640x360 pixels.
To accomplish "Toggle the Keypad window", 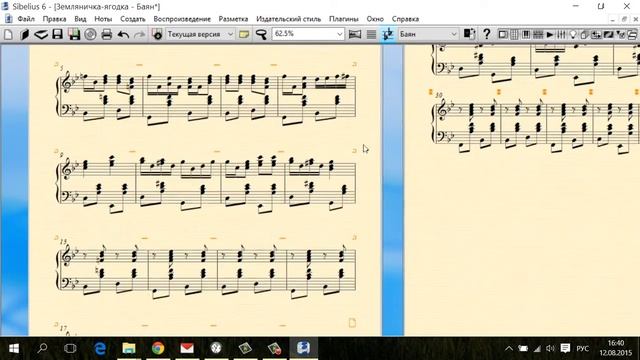I will (514, 34).
